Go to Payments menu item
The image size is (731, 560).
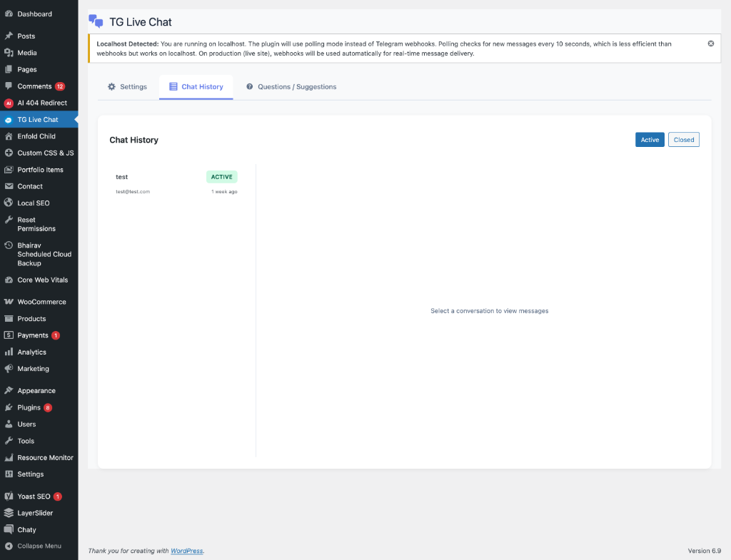coord(33,335)
